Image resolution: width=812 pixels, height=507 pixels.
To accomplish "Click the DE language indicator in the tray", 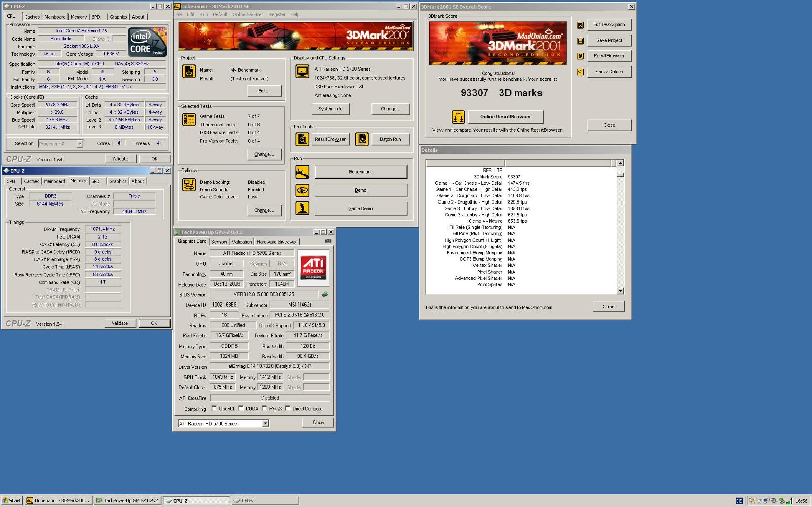I will point(739,501).
